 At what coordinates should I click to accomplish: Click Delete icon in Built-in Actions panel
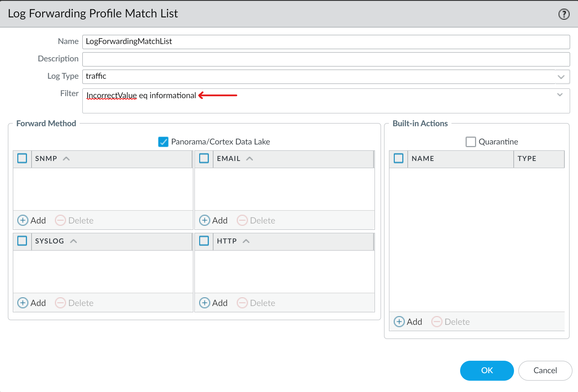[x=437, y=322]
